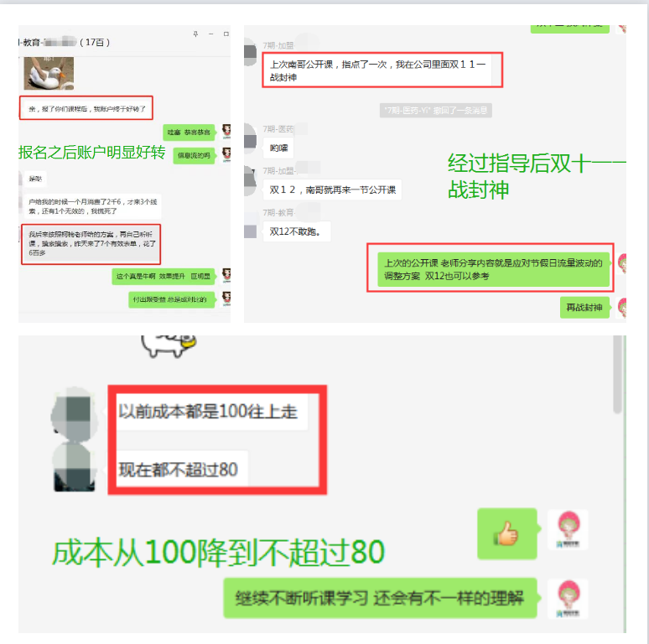This screenshot has height=644, width=649.
Task: Click the chat scrollbar in bottom screenshot
Action: [617, 375]
